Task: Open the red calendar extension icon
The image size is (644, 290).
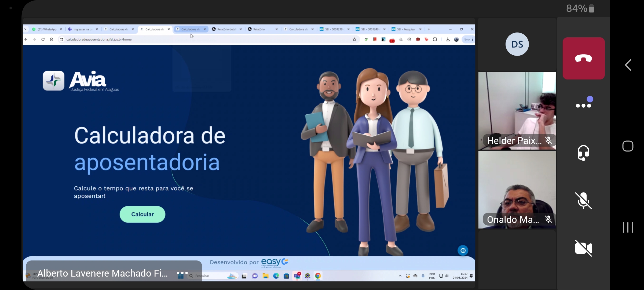Action: (392, 40)
